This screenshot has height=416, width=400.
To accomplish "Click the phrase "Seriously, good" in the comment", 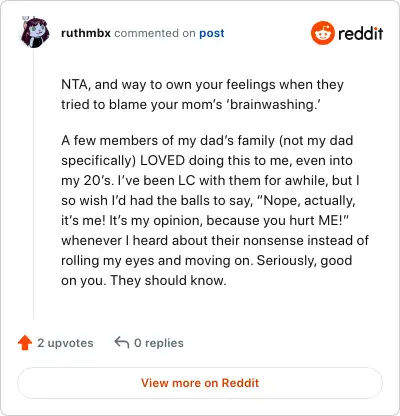I will coord(304,261).
